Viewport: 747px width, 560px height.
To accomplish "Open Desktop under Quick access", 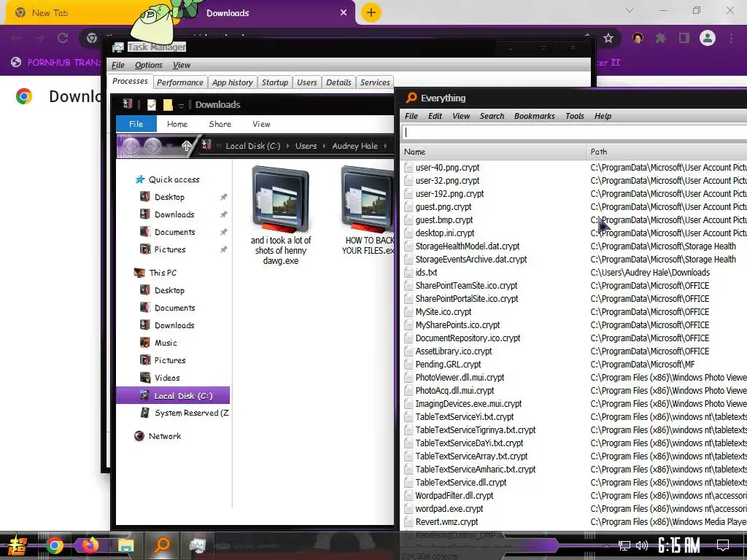I will click(x=169, y=197).
